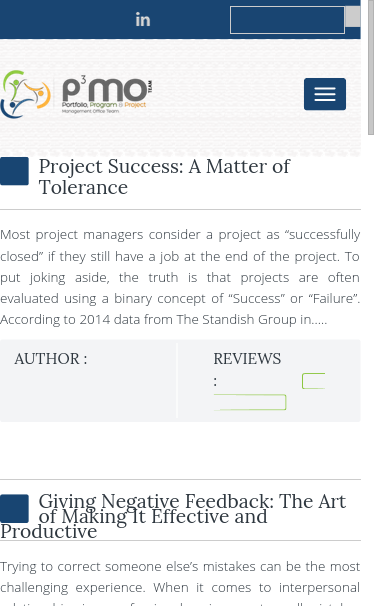The width and height of the screenshot is (375, 606).
Task: Click the vertical page scrollbar thumb
Action: (x=371, y=67)
